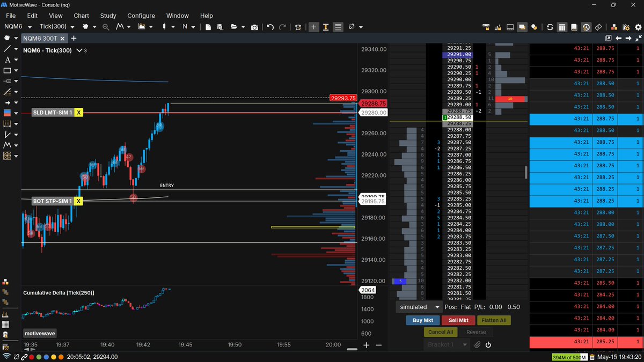
Task: Click the green color dot in status bar
Action: click(40, 357)
